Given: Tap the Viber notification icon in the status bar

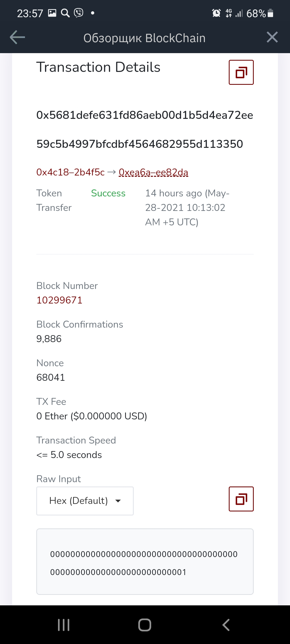Looking at the screenshot, I should pos(79,13).
